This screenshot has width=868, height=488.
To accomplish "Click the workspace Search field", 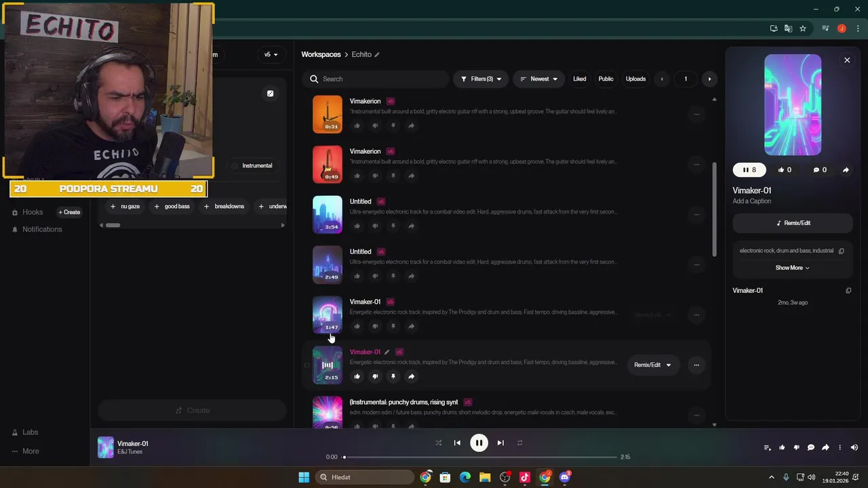I will (x=375, y=79).
